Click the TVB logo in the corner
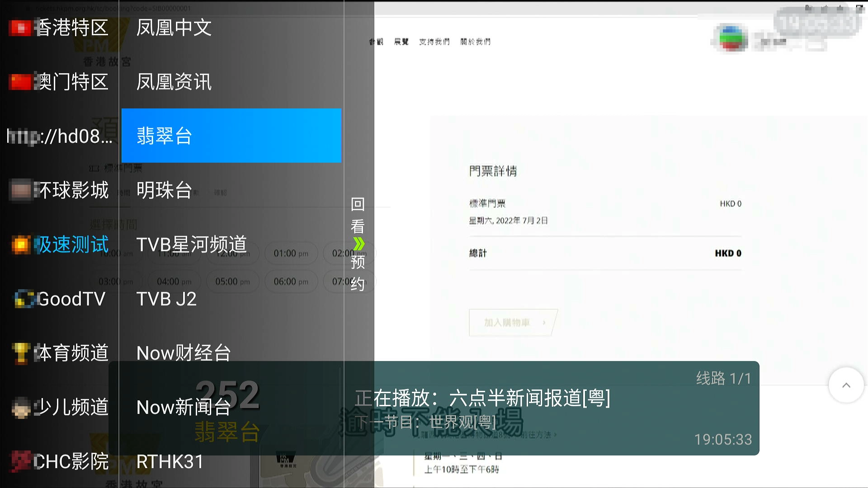 pyautogui.click(x=731, y=38)
